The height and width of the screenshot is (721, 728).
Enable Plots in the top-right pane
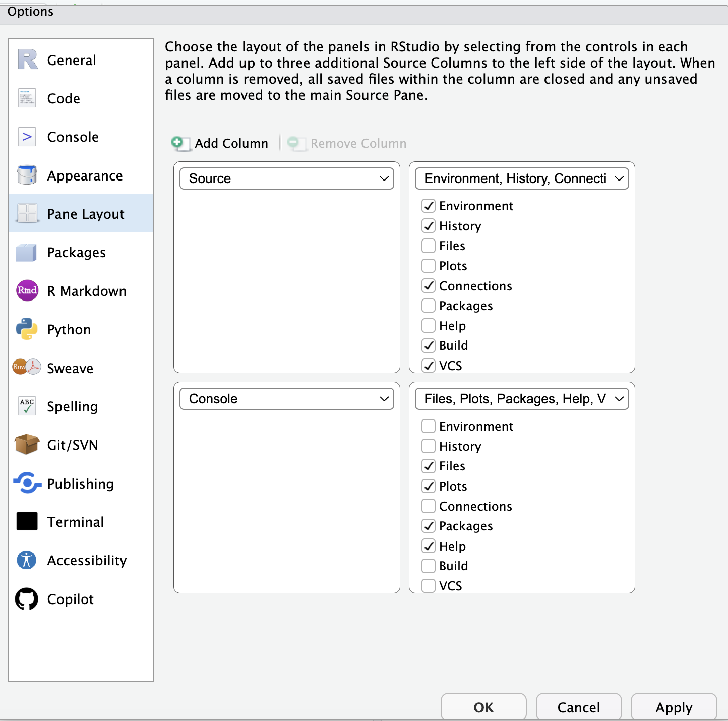point(428,265)
